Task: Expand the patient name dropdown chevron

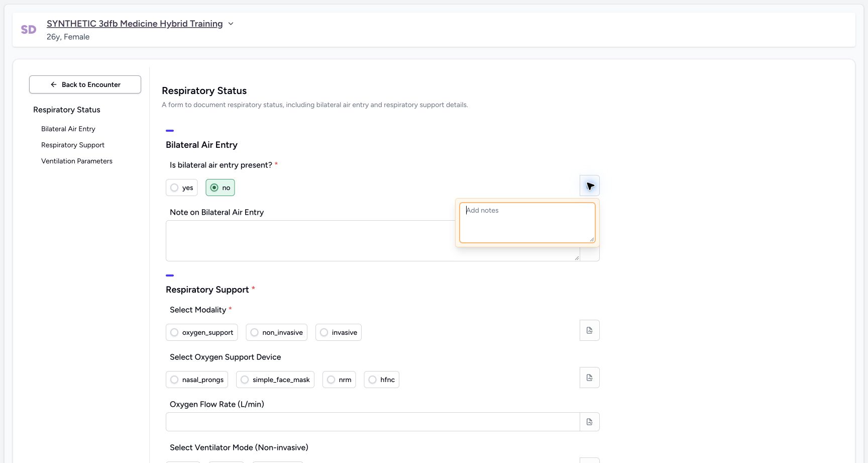Action: point(231,24)
